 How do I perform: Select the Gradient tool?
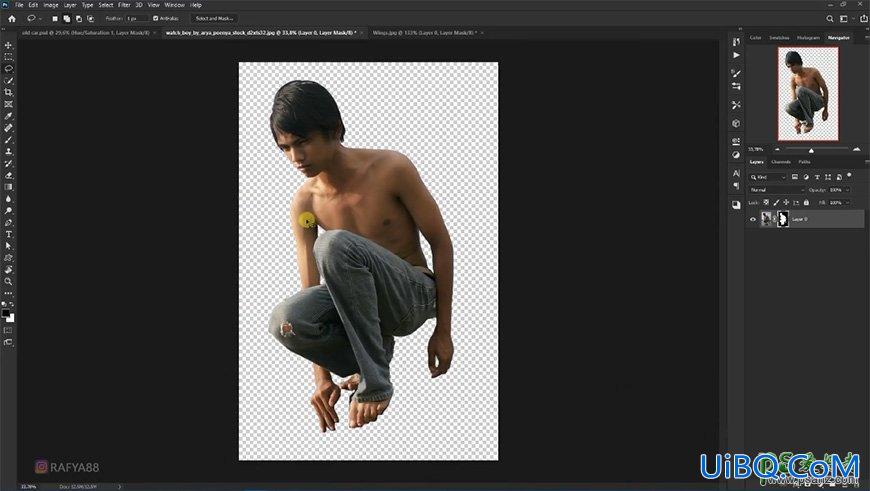coord(8,187)
